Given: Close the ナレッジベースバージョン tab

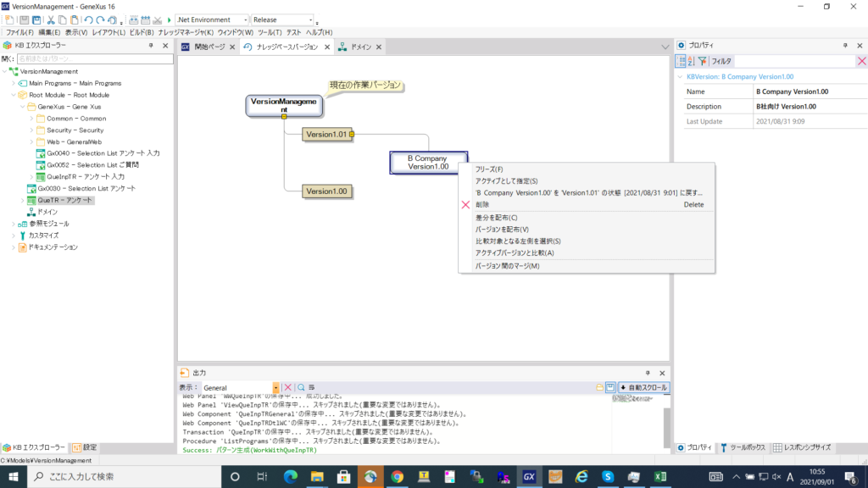Looking at the screenshot, I should [x=327, y=47].
